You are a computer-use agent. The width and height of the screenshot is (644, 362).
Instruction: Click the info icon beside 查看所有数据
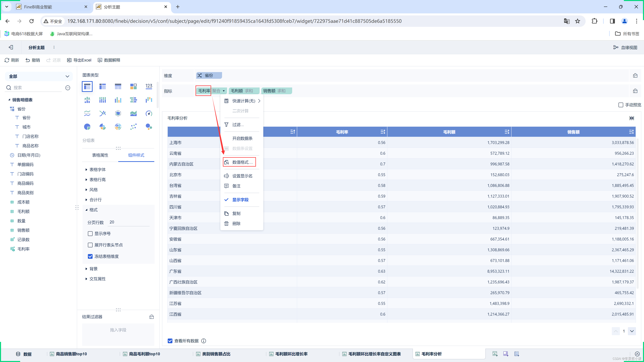tap(204, 341)
